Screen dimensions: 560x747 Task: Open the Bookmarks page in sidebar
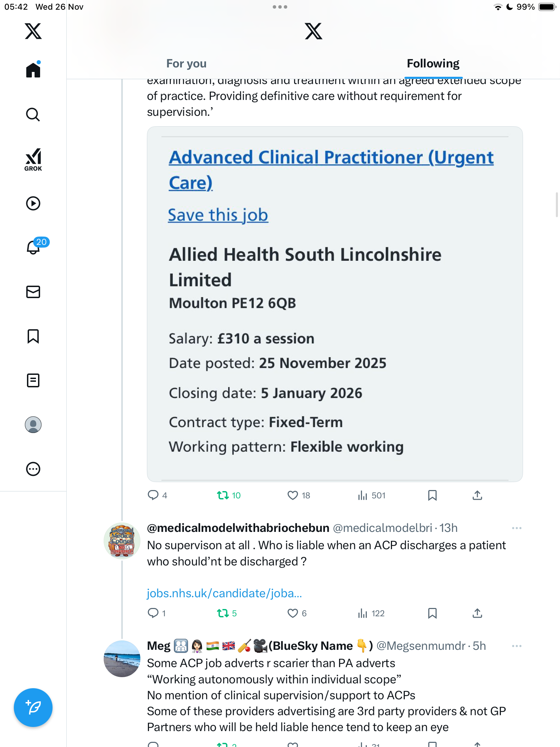click(33, 336)
